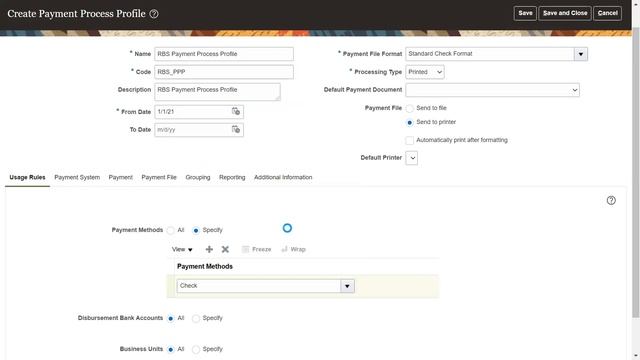Click the Save button
Image resolution: width=640 pixels, height=360 pixels.
pos(525,13)
